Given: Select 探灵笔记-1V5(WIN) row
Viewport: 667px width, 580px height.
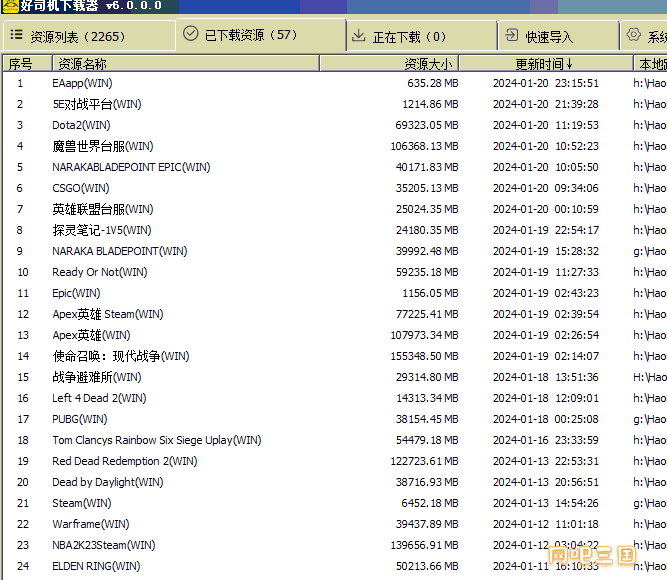Looking at the screenshot, I should tap(334, 230).
